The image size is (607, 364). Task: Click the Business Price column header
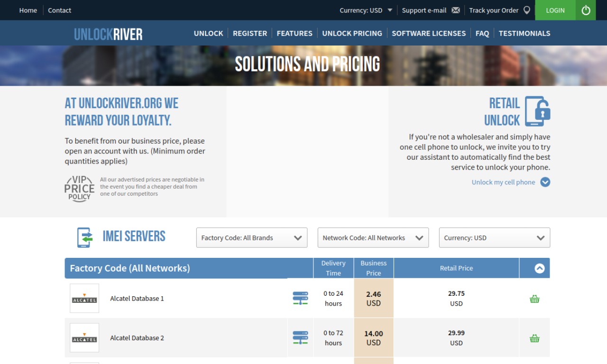click(x=374, y=268)
